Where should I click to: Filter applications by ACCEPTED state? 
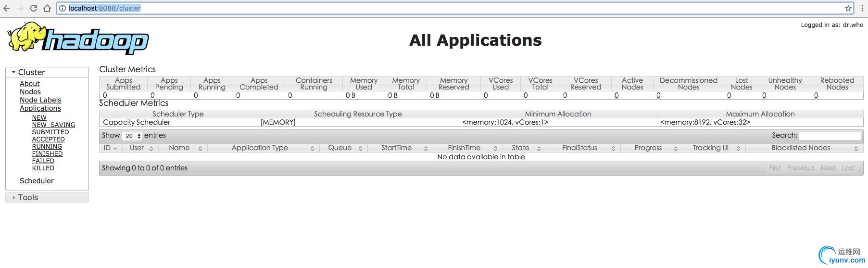[48, 139]
